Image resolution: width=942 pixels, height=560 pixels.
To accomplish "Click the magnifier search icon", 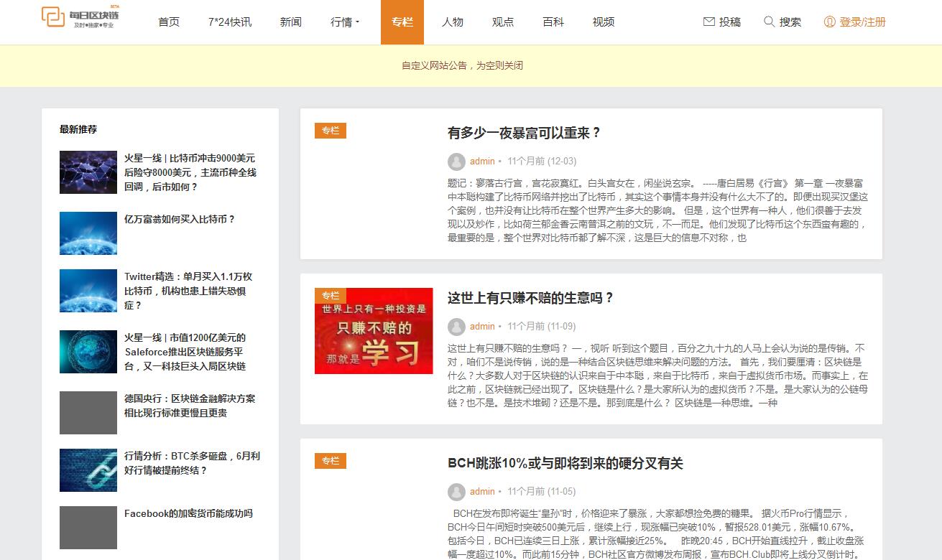I will (x=770, y=22).
